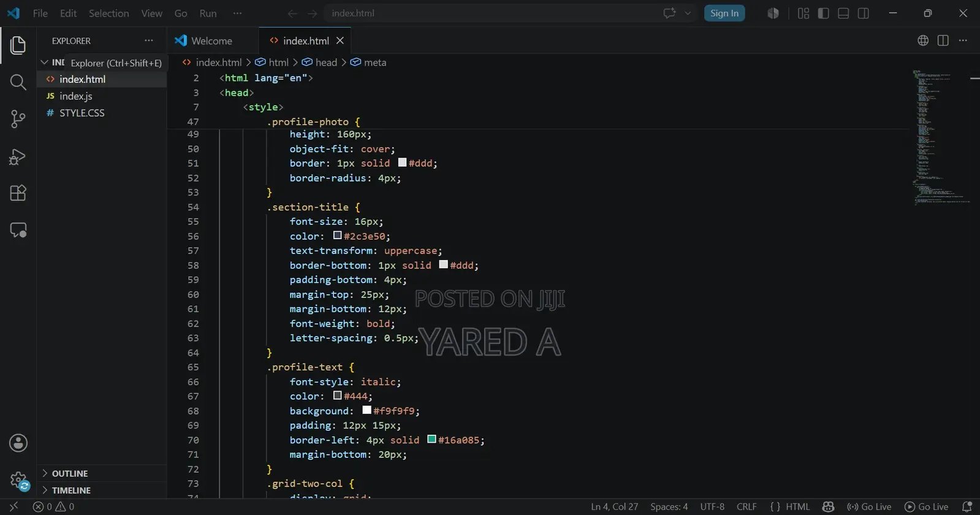Image resolution: width=980 pixels, height=515 pixels.
Task: Open the Selection menu
Action: pyautogui.click(x=109, y=13)
